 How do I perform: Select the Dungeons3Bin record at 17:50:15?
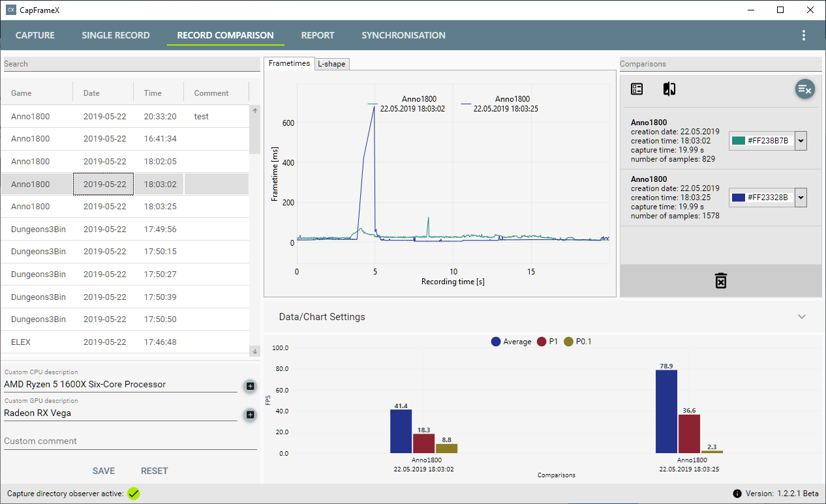pos(125,252)
